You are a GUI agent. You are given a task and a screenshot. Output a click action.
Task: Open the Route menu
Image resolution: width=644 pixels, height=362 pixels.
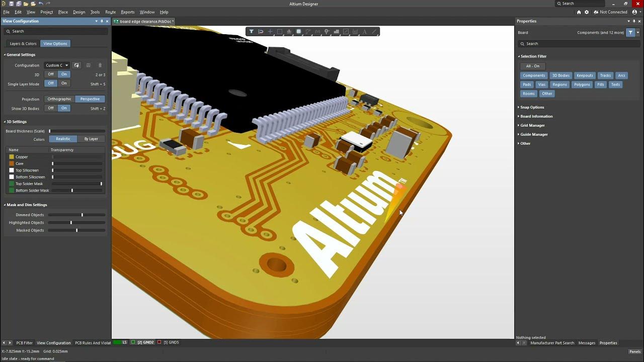coord(111,12)
